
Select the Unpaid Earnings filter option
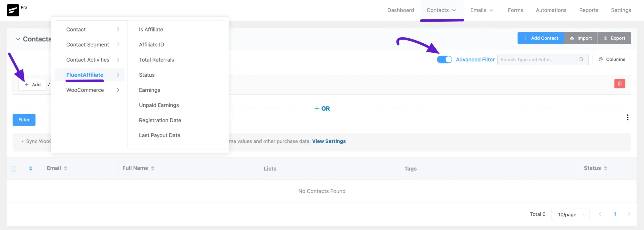(x=159, y=105)
